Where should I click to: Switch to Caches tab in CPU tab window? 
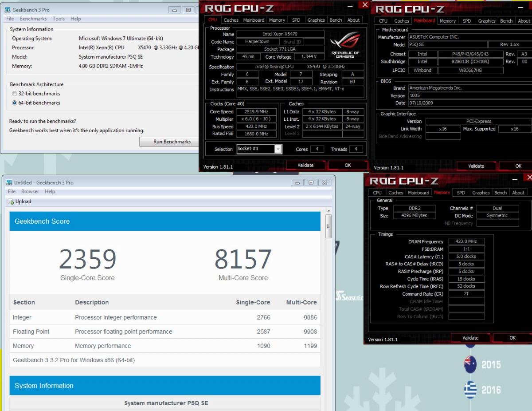(x=231, y=20)
